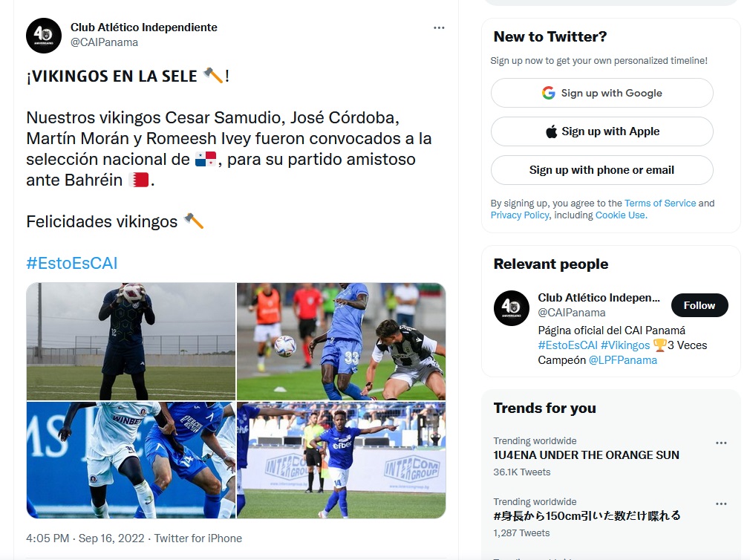The height and width of the screenshot is (560, 750).
Task: Sign up with phone or email
Action: [601, 170]
